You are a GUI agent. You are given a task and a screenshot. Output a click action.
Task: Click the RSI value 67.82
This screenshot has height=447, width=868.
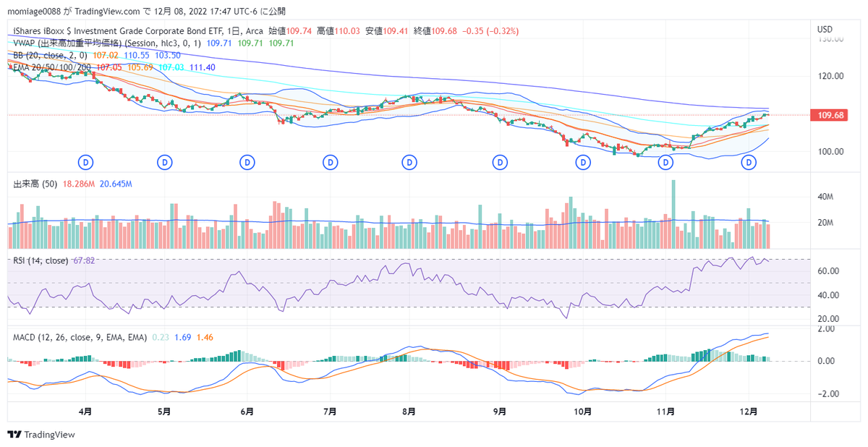pyautogui.click(x=85, y=260)
